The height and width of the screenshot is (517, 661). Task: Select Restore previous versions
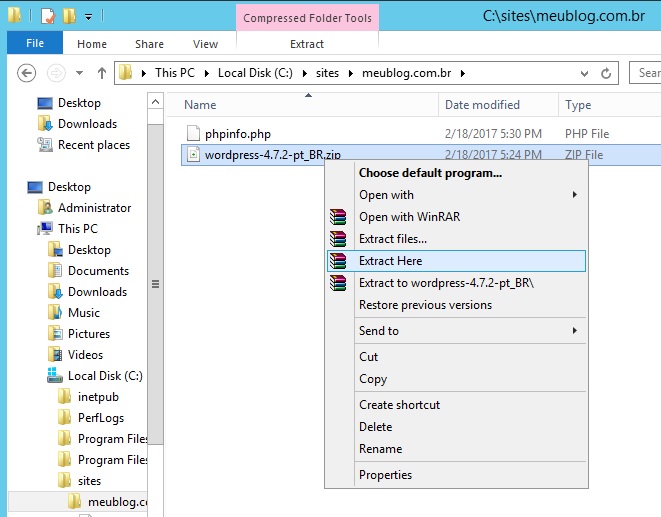click(x=457, y=305)
